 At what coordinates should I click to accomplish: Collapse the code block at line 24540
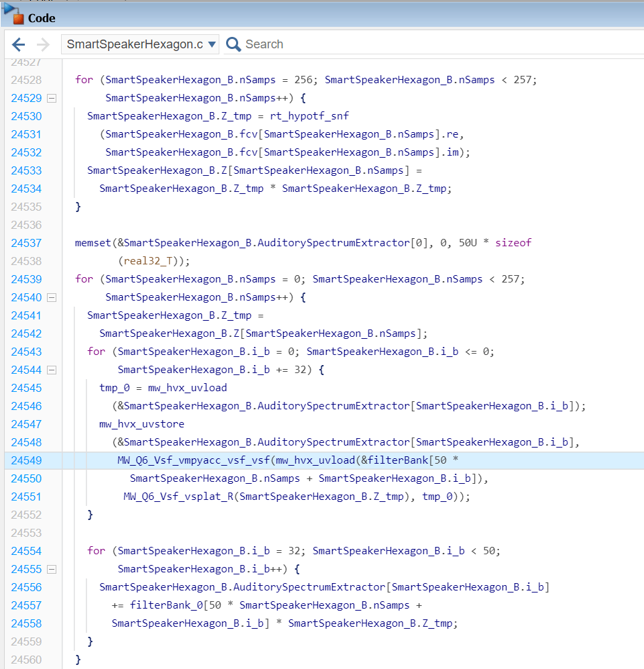(x=52, y=297)
